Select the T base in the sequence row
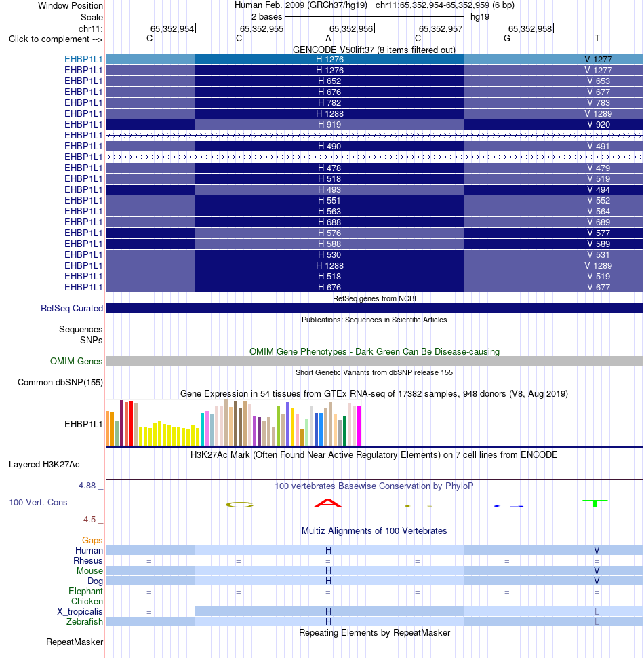The image size is (644, 658). (597, 39)
